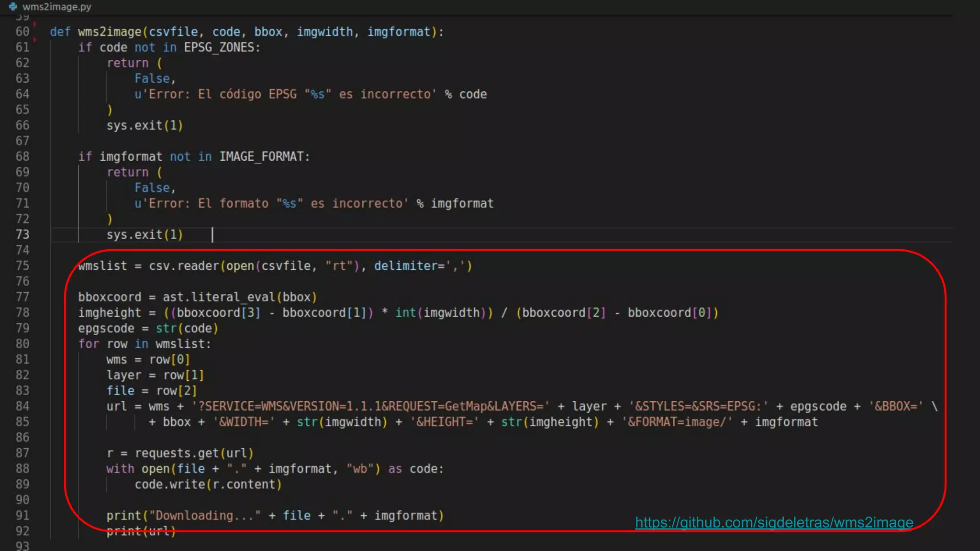Click the 'El formato' error string on line 71
Viewport: 980px width, 551px height.
point(271,203)
